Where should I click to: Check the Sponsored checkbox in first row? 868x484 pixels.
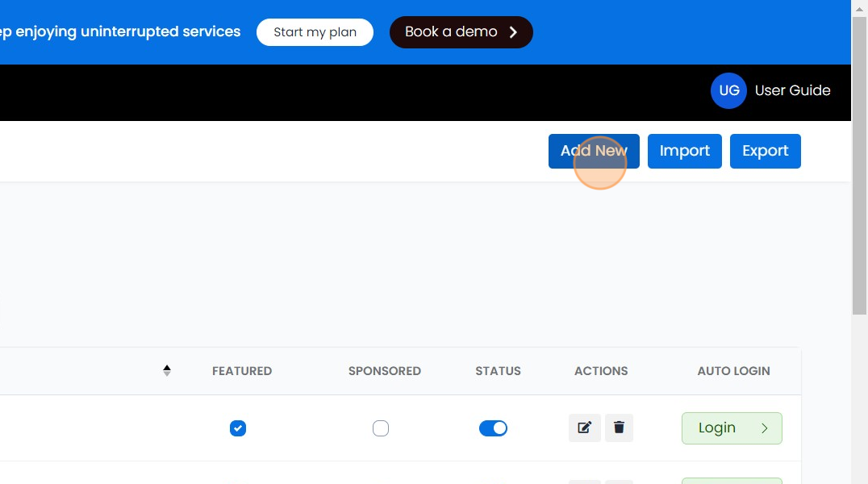click(381, 428)
